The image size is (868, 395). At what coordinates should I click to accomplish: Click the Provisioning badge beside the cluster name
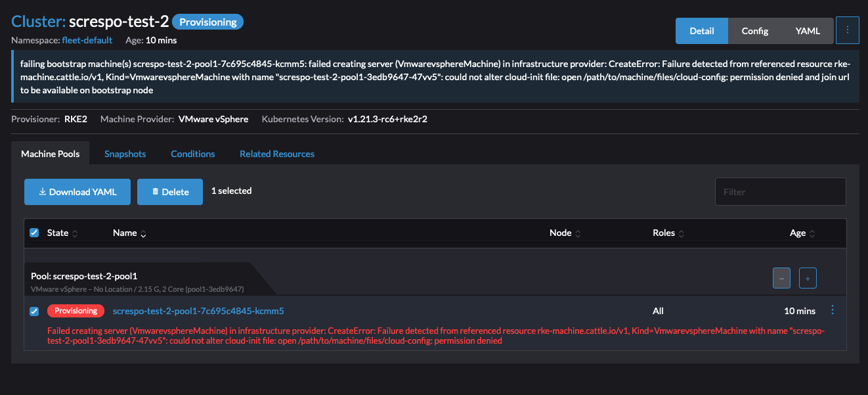[x=207, y=21]
